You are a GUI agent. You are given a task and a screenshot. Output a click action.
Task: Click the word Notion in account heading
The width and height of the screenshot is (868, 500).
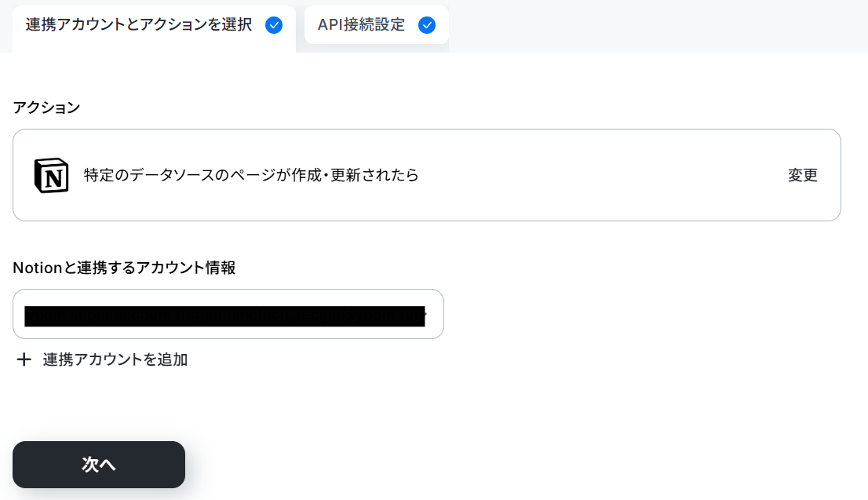[37, 268]
